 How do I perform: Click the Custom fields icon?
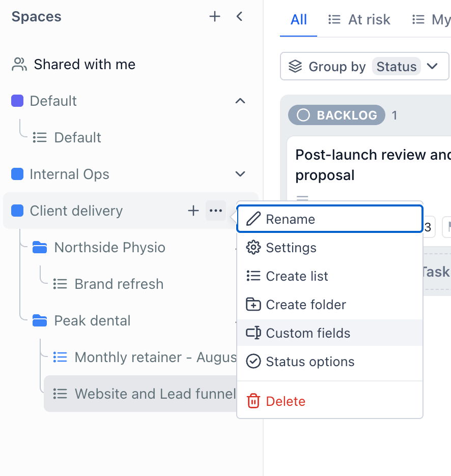click(x=253, y=333)
